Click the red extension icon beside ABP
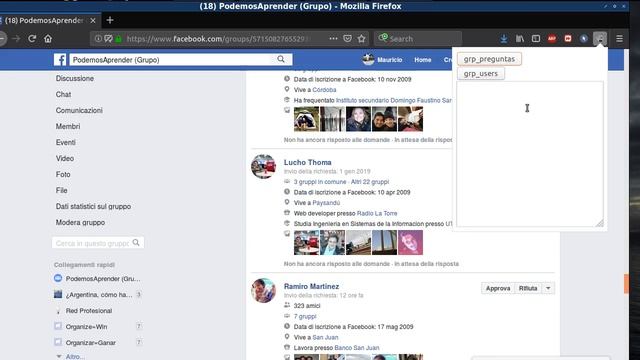Screen dimensions: 640x360 [568, 39]
